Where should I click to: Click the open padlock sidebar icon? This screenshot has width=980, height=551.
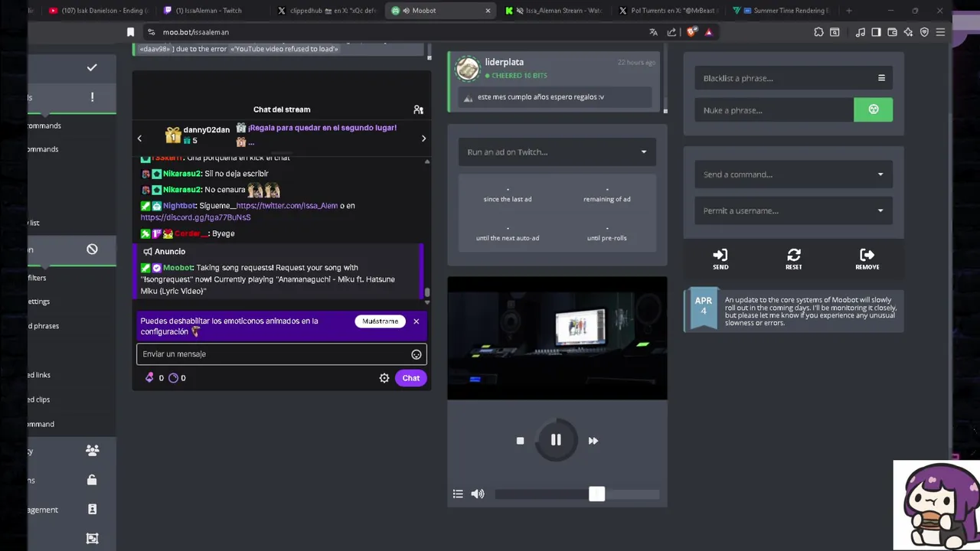point(92,480)
